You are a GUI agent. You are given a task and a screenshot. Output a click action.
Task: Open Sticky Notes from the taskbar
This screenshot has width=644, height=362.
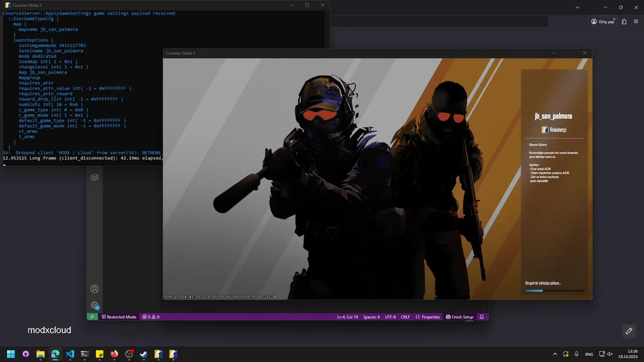coord(100,354)
